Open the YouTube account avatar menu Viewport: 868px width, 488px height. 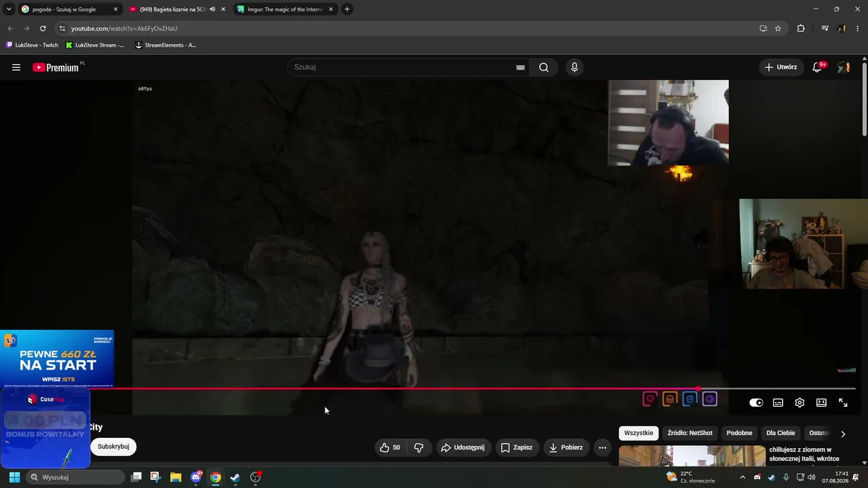tap(844, 67)
